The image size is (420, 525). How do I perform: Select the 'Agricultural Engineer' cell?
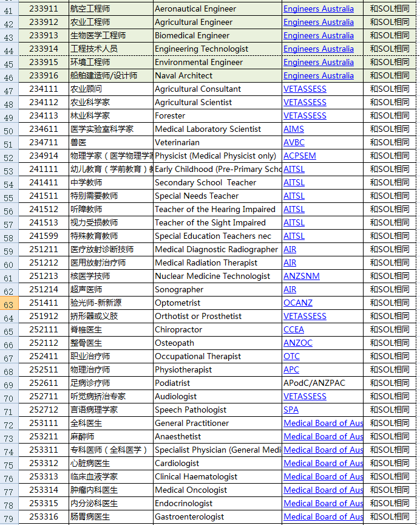(x=217, y=22)
